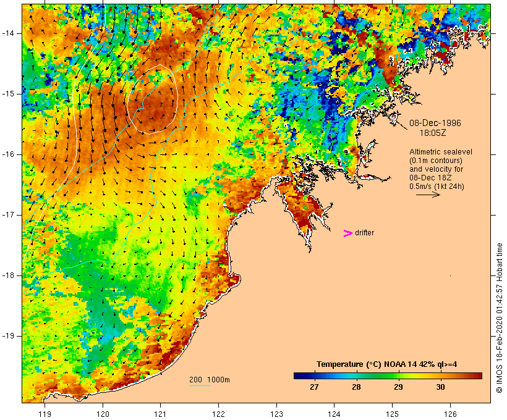This screenshot has width=507, height=420.
Task: Click the 0.5m/s velocity scale arrow
Action: click(x=428, y=195)
